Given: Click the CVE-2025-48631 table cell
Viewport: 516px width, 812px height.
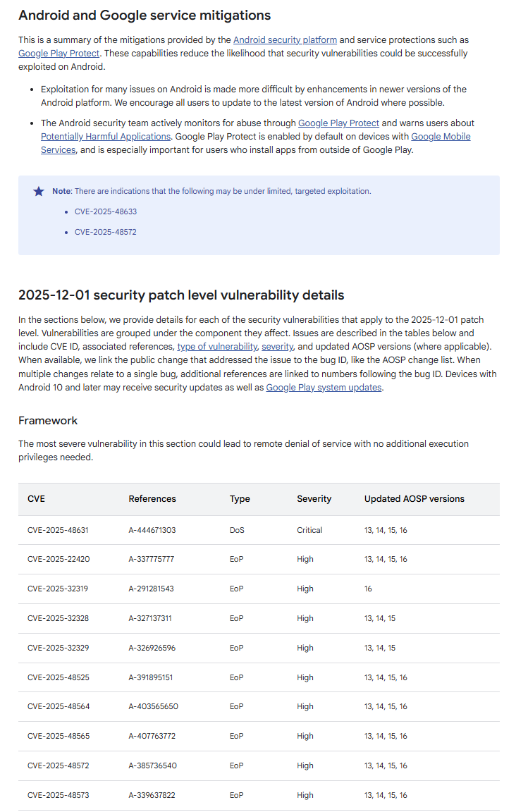Looking at the screenshot, I should pos(58,530).
